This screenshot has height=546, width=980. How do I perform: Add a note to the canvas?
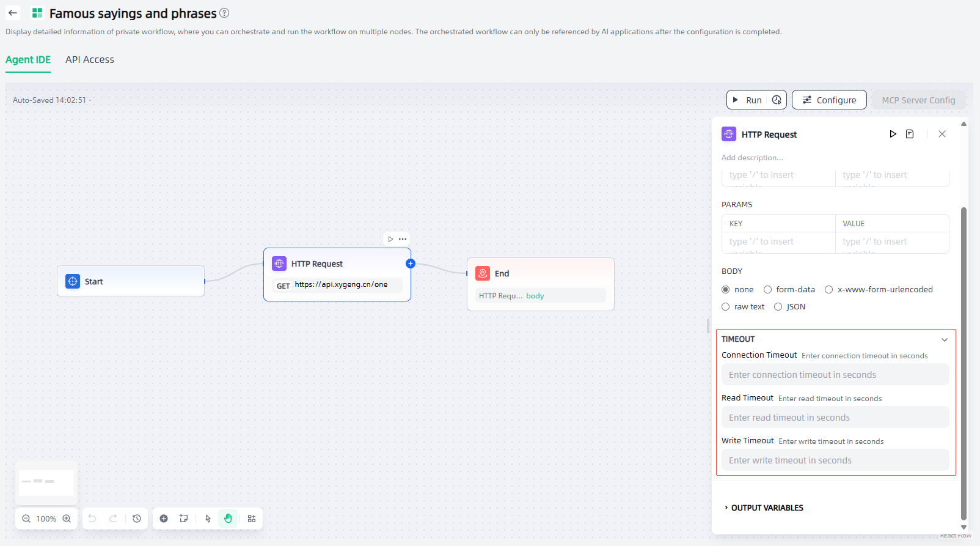click(183, 518)
